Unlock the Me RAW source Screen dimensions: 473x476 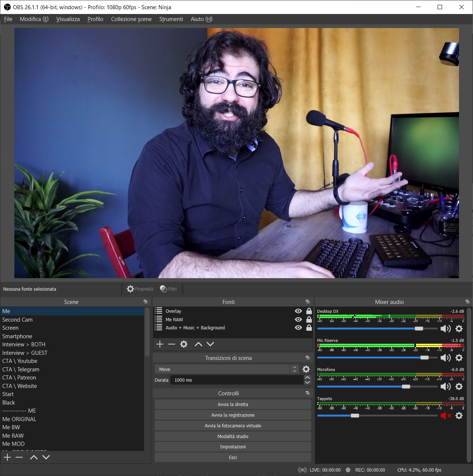point(309,319)
